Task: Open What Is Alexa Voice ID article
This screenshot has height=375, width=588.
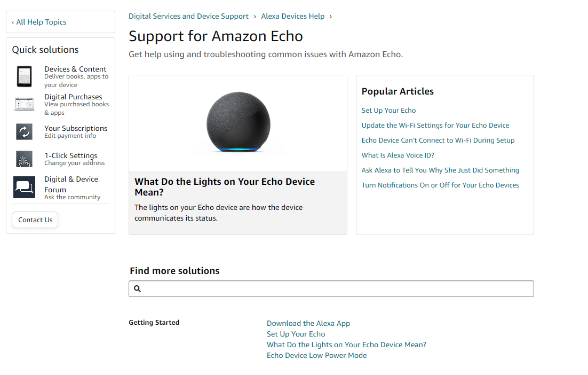Action: (398, 155)
